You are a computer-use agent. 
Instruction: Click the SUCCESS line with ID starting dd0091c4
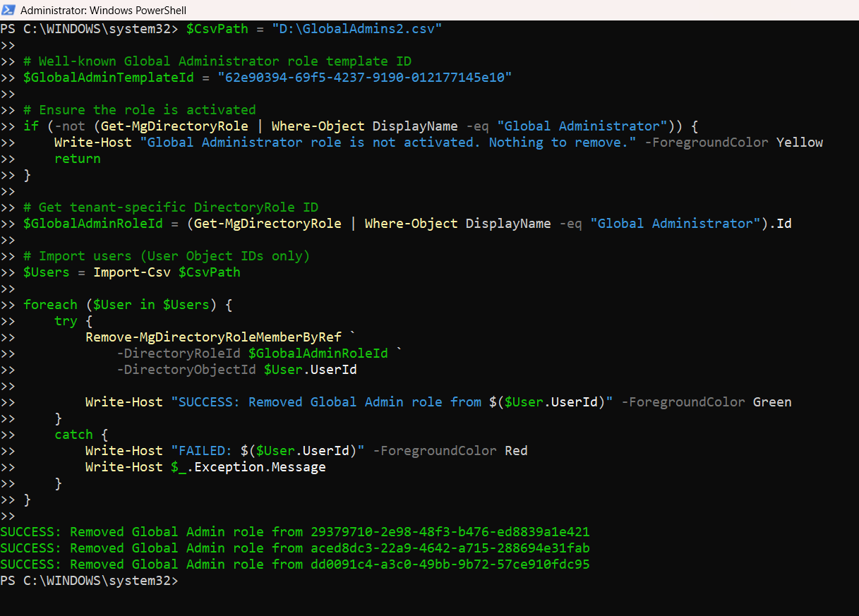pyautogui.click(x=294, y=564)
